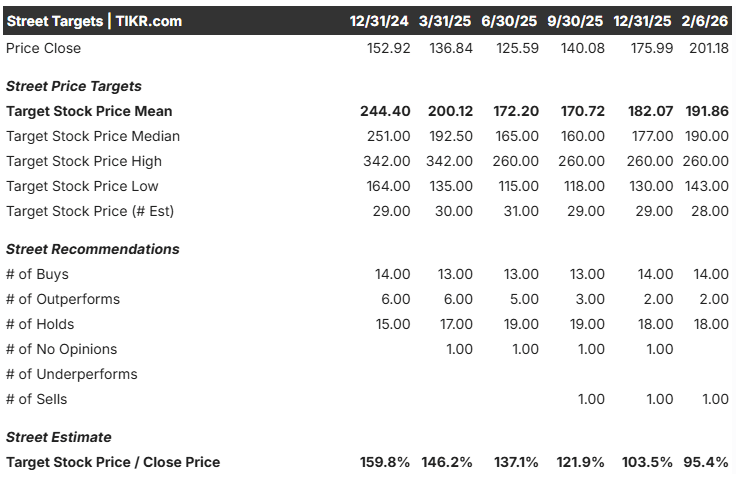Click the Target Stock Price Mean label
Image resolution: width=736 pixels, height=481 pixels.
(89, 111)
